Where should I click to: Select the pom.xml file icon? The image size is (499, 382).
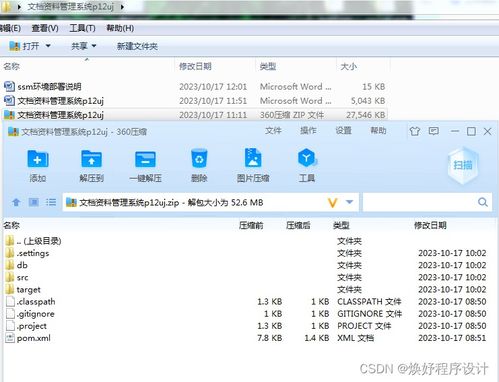[x=10, y=338]
